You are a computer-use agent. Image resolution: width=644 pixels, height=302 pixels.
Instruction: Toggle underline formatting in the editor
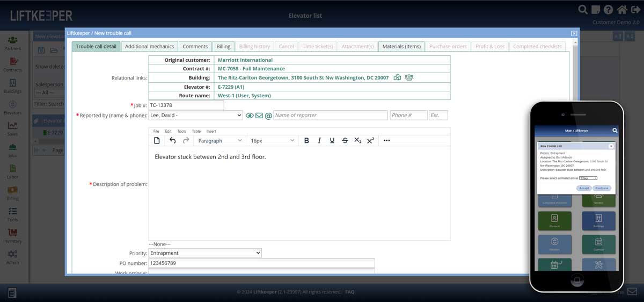pos(332,140)
